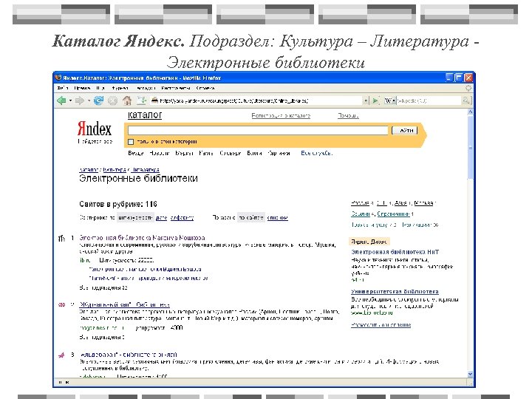Click the magnifier icon in the Wikipedia search box
The image size is (532, 399).
pyautogui.click(x=465, y=100)
